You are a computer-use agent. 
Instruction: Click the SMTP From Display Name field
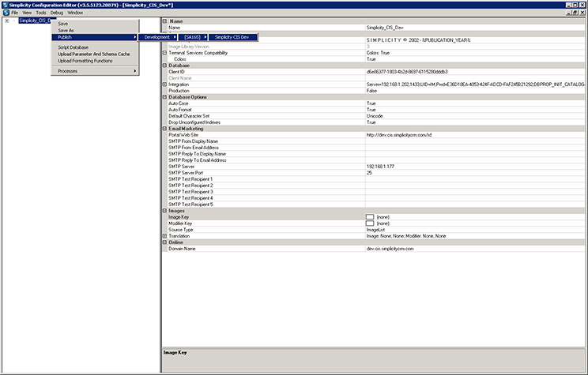(x=475, y=141)
